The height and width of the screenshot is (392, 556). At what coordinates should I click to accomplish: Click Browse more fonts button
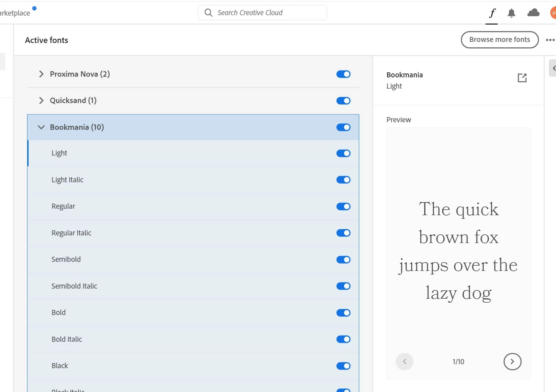click(x=500, y=40)
